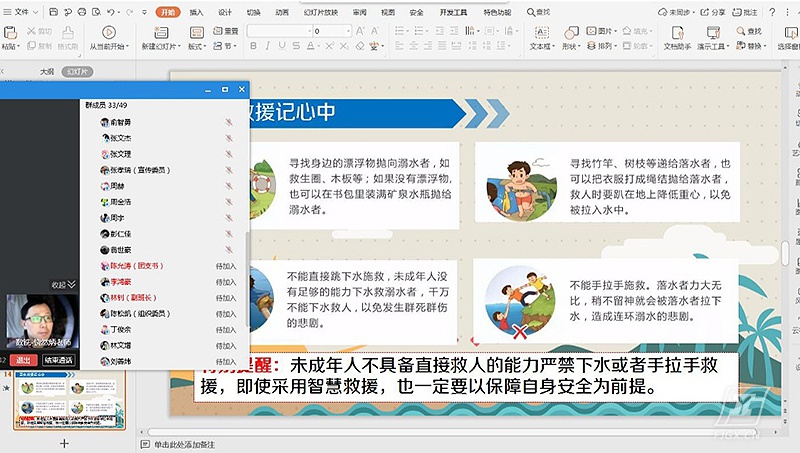Toggle muted microphone icon beside 周金浩
Image resolution: width=800 pixels, height=453 pixels.
pos(229,202)
